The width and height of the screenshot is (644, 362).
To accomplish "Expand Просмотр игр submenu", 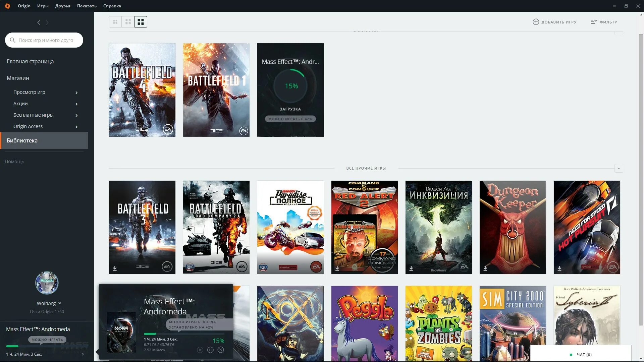I will tap(76, 93).
